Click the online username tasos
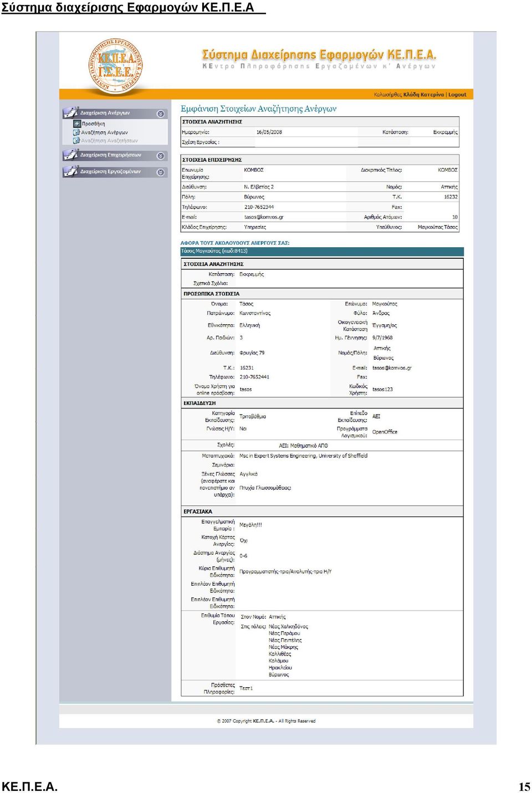The height and width of the screenshot is (793, 532). pyautogui.click(x=245, y=389)
